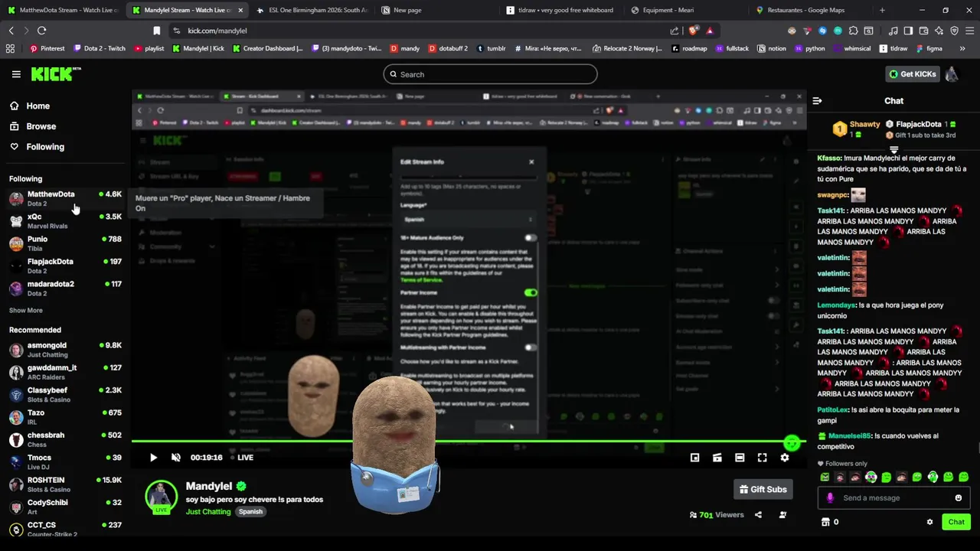
Task: Click the Search box
Action: [x=490, y=74]
